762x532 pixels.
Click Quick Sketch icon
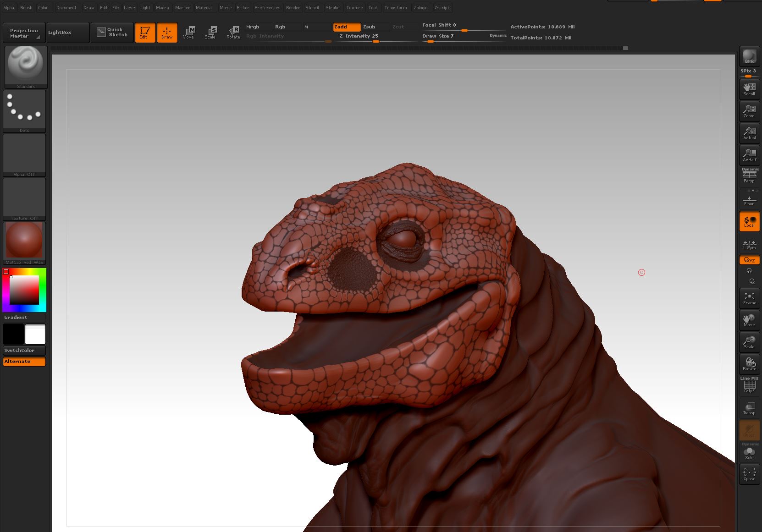point(112,33)
